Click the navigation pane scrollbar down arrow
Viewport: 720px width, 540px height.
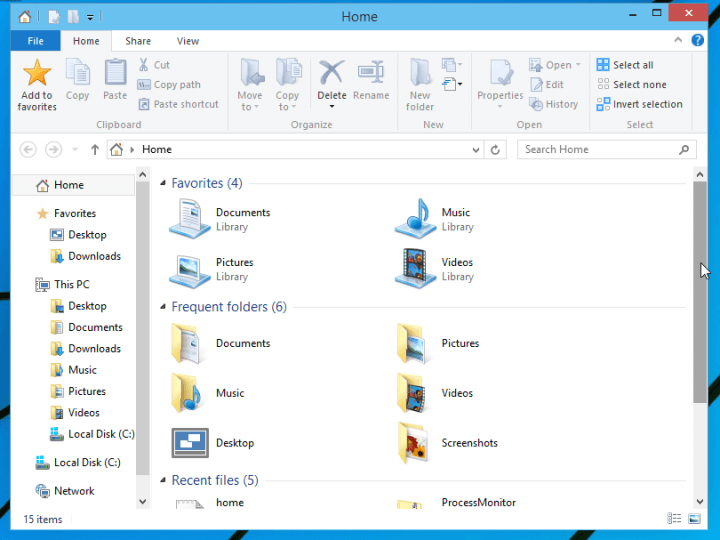[142, 502]
